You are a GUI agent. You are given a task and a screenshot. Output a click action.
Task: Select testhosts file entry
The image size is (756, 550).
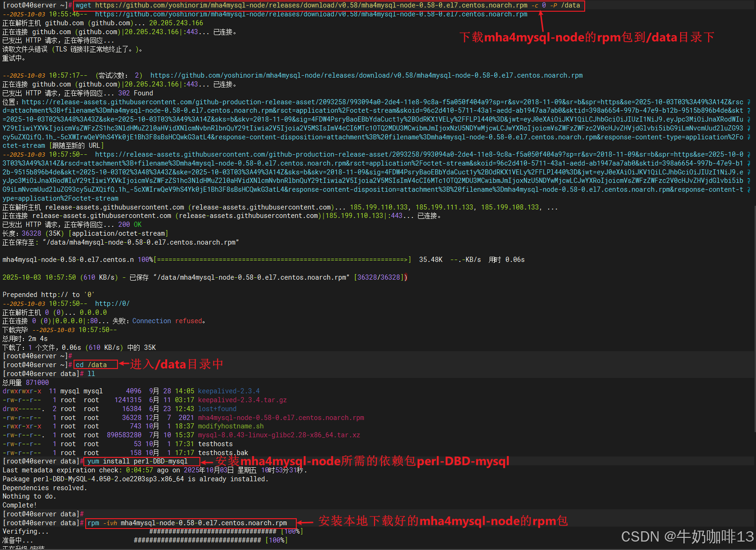click(x=215, y=444)
